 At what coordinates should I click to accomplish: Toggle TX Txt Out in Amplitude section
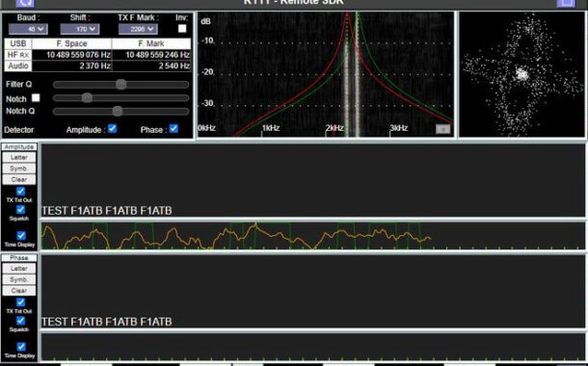pyautogui.click(x=20, y=191)
